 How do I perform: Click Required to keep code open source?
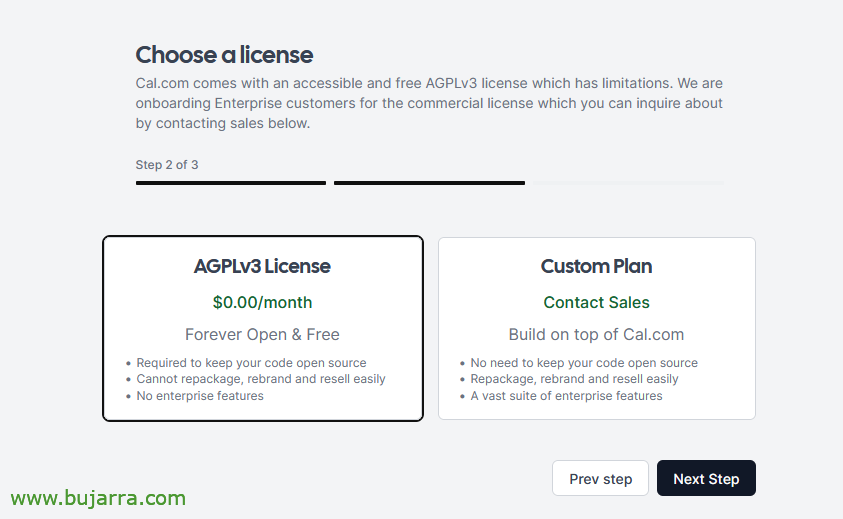tap(251, 363)
